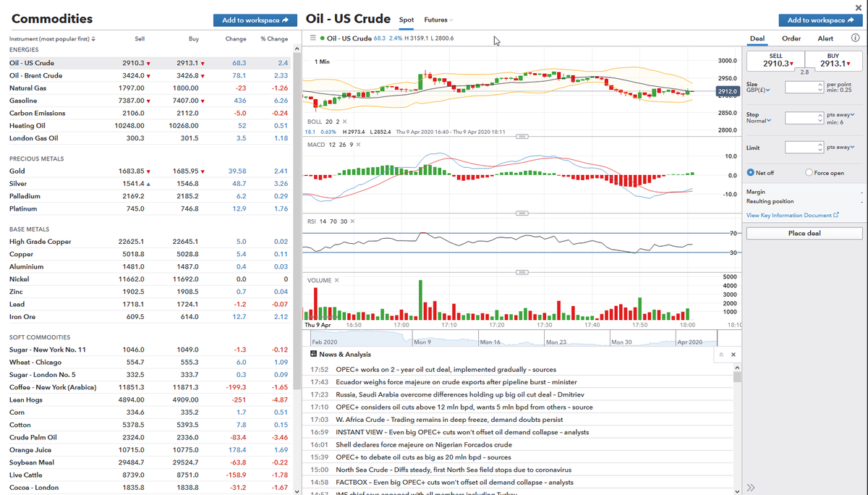Open the Stop type Normal dropdown

(758, 120)
